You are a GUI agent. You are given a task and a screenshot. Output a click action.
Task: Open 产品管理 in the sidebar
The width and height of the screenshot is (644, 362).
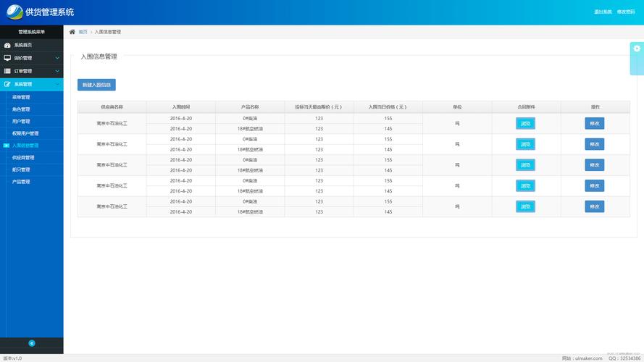(21, 182)
